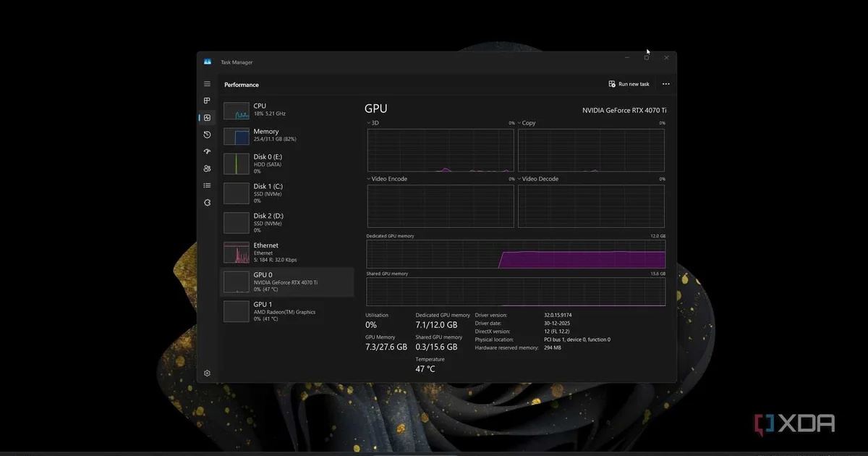Click the GPU heading text
Image resolution: width=868 pixels, height=456 pixels.
[376, 109]
